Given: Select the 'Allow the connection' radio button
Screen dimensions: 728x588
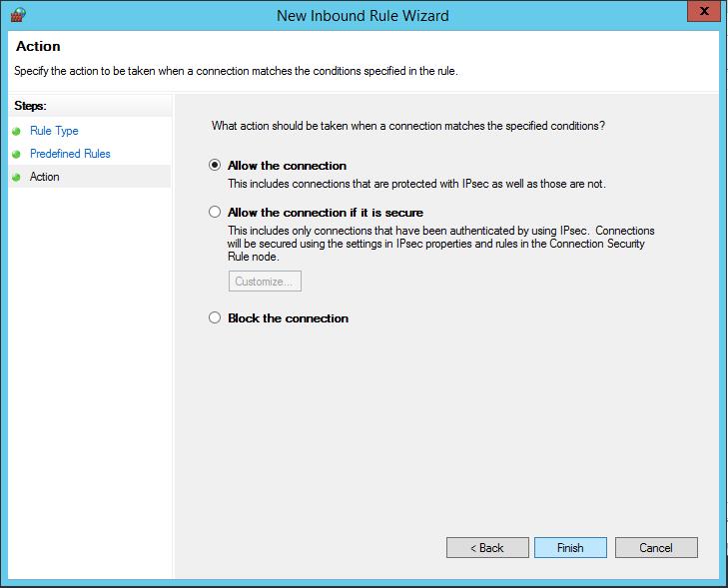Looking at the screenshot, I should (x=214, y=166).
